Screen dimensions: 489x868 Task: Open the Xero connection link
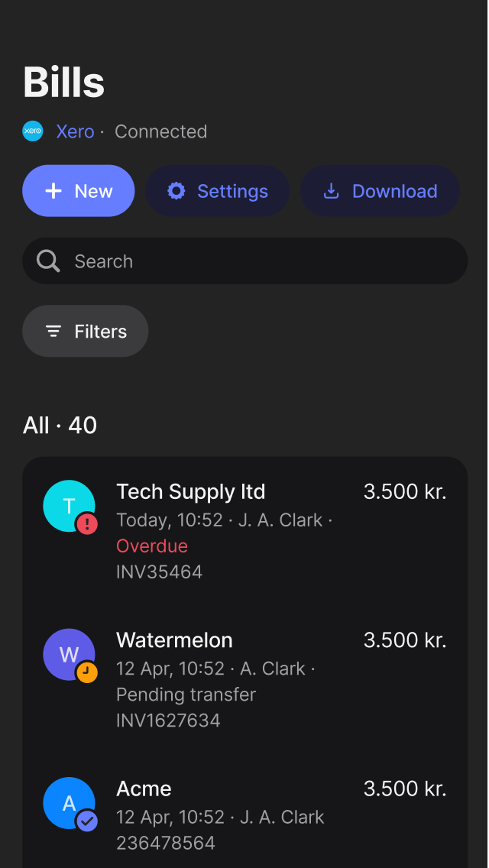[x=75, y=131]
